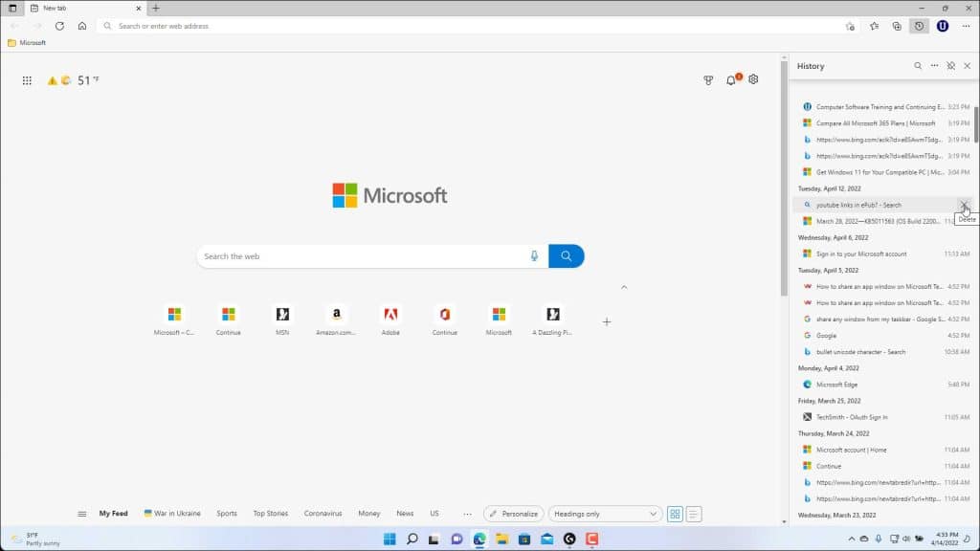Open Microsoft Store from taskbar
This screenshot has height=551, width=980.
point(524,540)
